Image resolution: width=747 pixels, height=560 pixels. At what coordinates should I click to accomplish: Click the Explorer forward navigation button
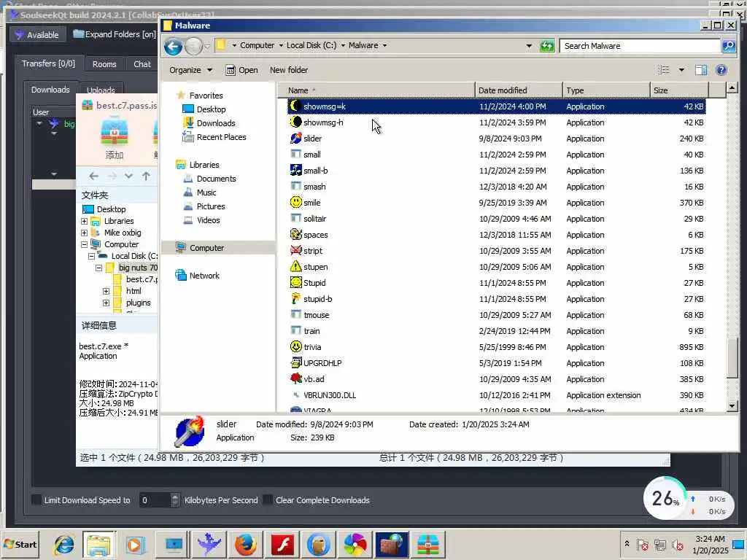point(193,46)
